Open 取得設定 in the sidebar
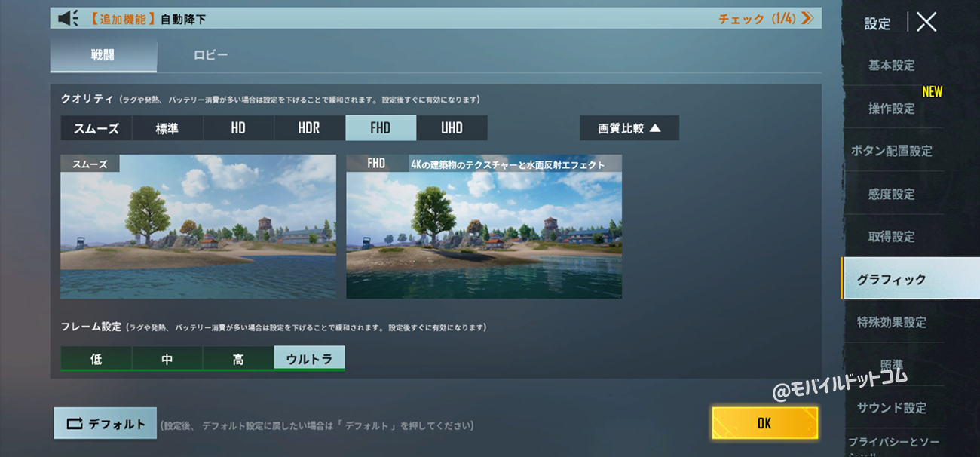The height and width of the screenshot is (457, 980). click(x=892, y=236)
